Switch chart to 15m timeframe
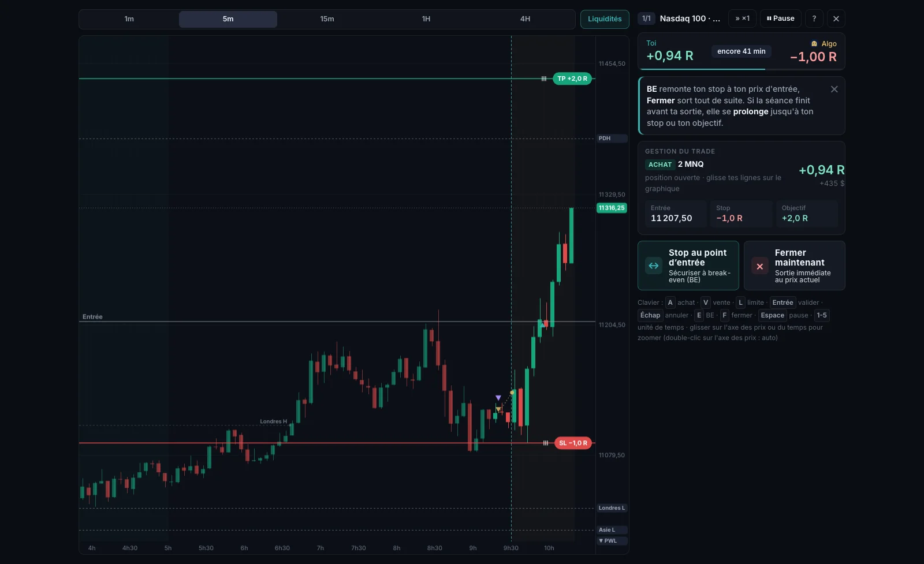Image resolution: width=924 pixels, height=564 pixels. (x=327, y=19)
